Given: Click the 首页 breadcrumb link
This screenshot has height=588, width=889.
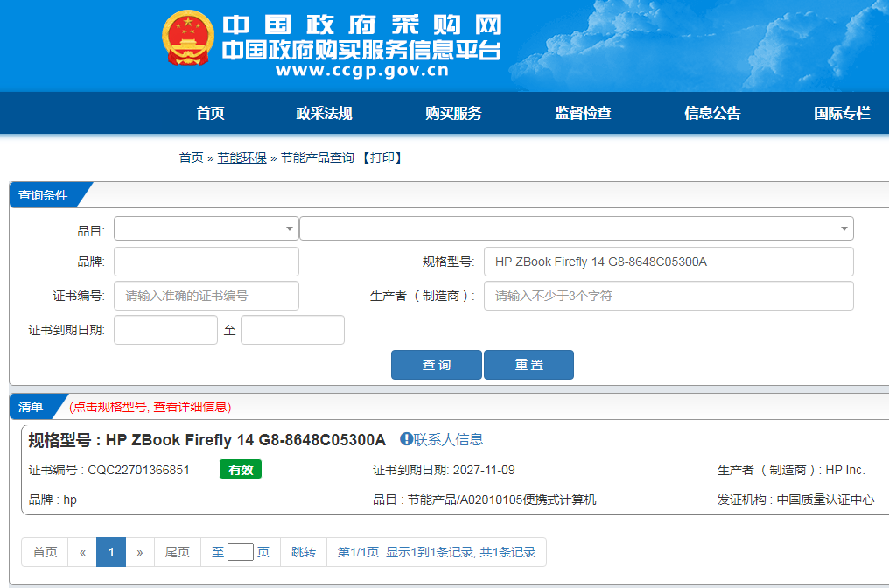Looking at the screenshot, I should [191, 157].
